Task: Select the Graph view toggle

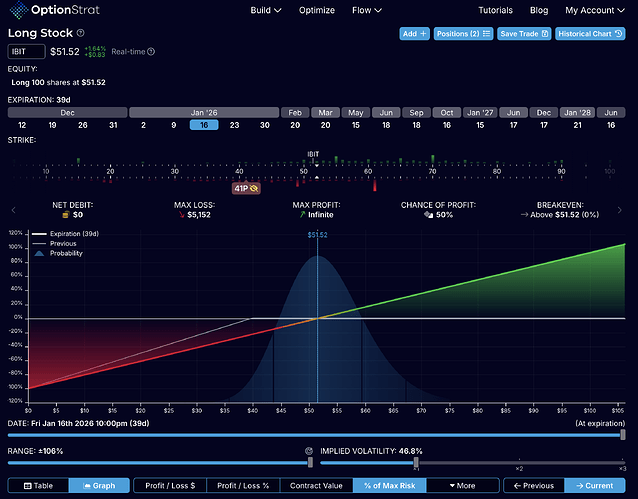Action: (x=98, y=485)
